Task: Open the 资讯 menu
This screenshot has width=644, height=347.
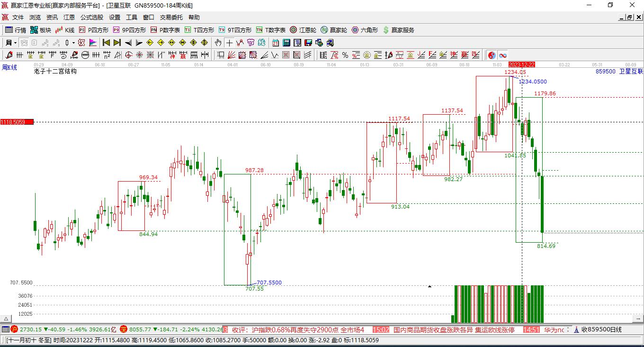Action: coord(52,18)
